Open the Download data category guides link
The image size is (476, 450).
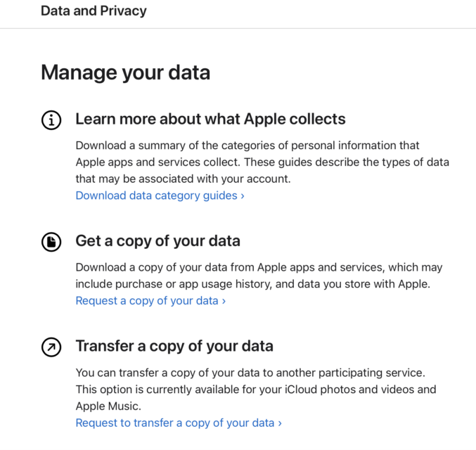pos(160,195)
